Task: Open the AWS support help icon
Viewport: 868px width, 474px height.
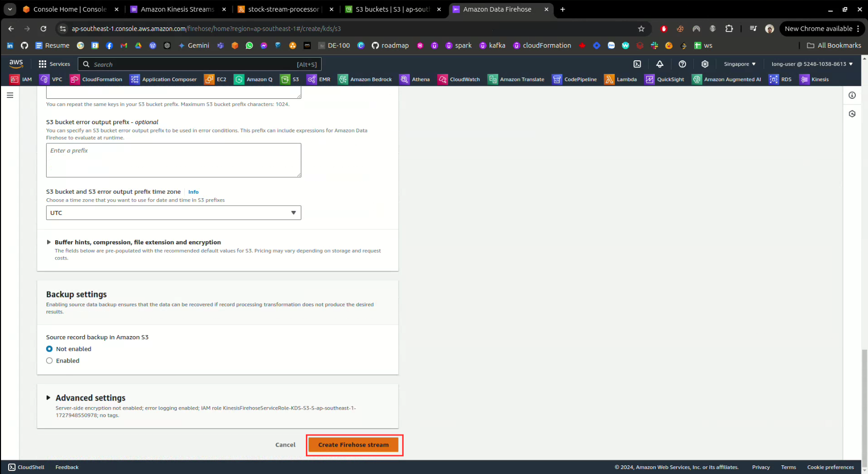Action: [x=682, y=64]
